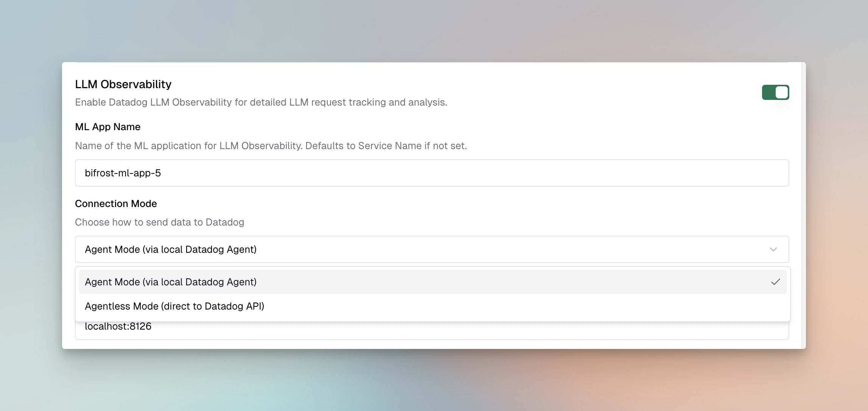Screen dimensions: 868x411
Task: Click the ML App Name label
Action: coord(107,127)
